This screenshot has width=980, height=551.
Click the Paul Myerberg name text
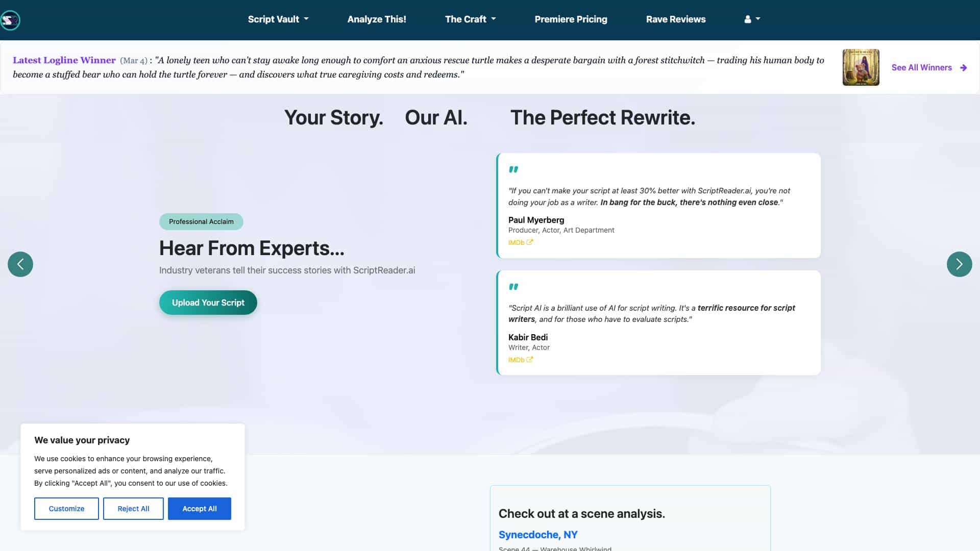tap(536, 220)
